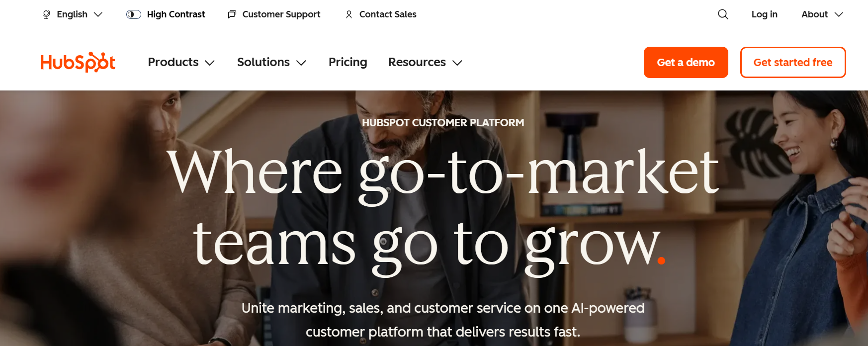This screenshot has height=346, width=868.
Task: Expand the English language dropdown chevron
Action: (x=98, y=14)
